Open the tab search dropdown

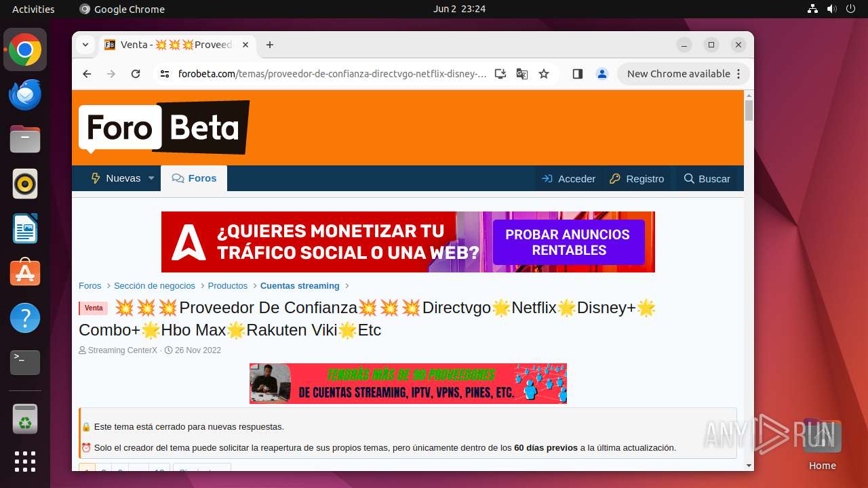click(85, 45)
